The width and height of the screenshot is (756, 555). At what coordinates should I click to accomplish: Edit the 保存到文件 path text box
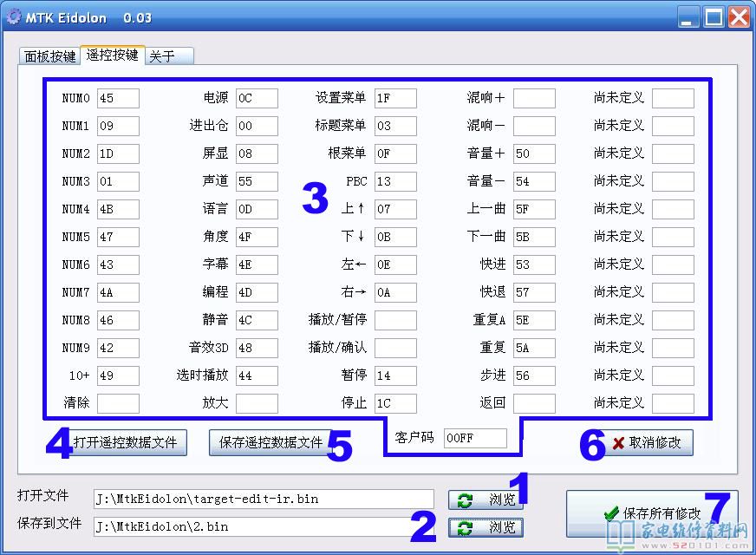[264, 527]
